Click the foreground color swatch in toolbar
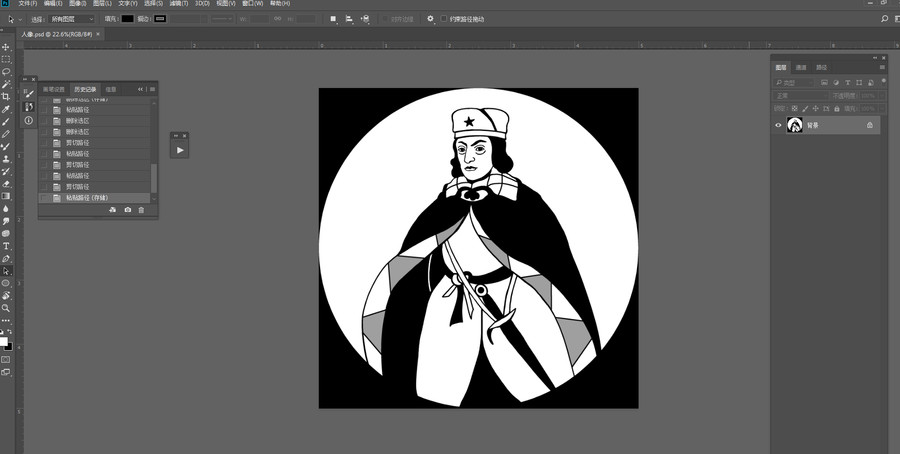This screenshot has height=454, width=900. pyautogui.click(x=3, y=342)
